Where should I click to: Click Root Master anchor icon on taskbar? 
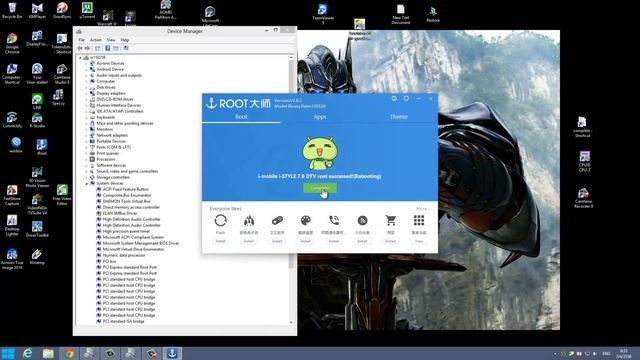[172, 353]
